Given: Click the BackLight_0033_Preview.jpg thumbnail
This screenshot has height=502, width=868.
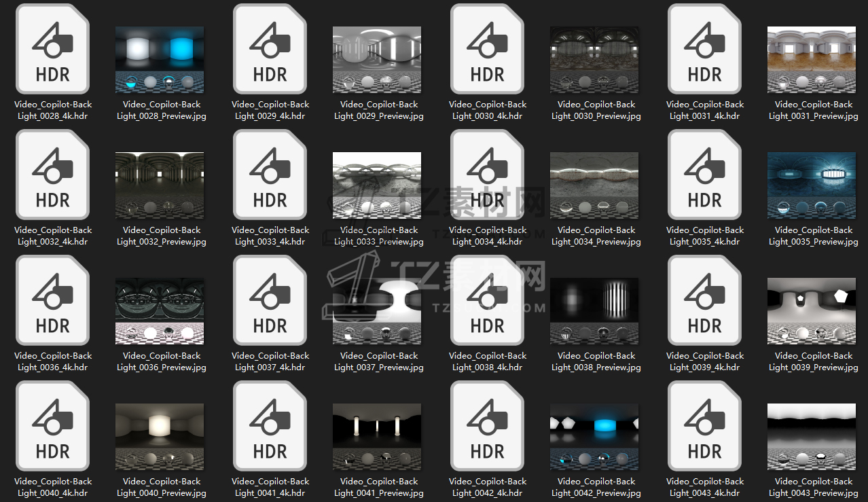Looking at the screenshot, I should [377, 185].
